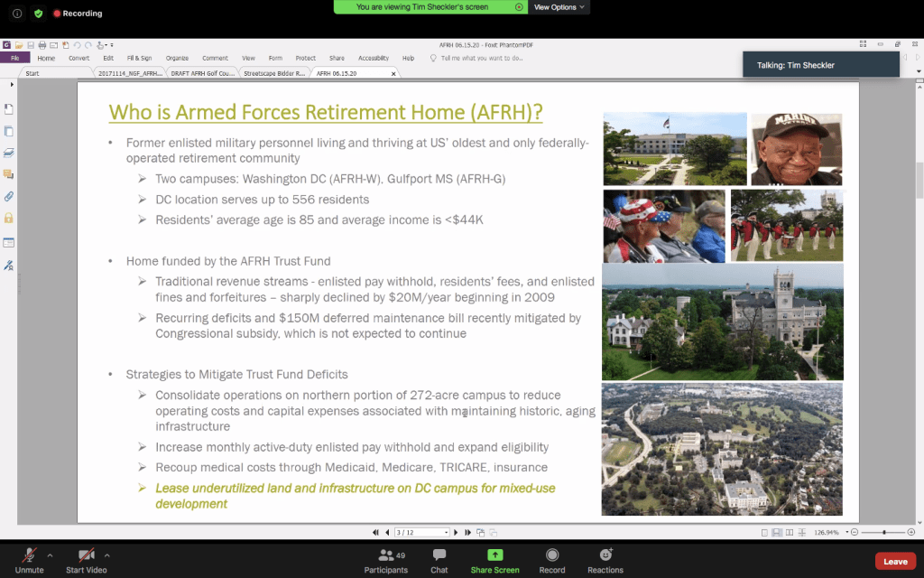Viewport: 924px width, 578px height.
Task: Jump to the first page
Action: point(376,532)
